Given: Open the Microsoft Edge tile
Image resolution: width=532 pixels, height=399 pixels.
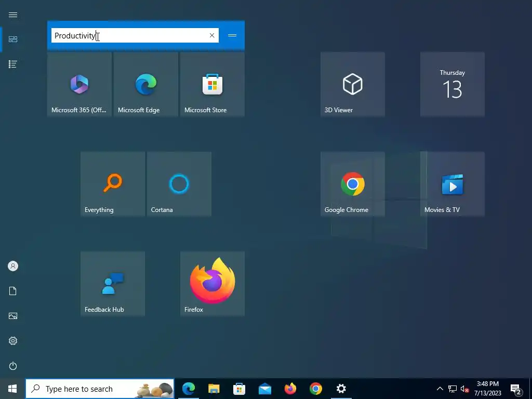Looking at the screenshot, I should pyautogui.click(x=146, y=84).
